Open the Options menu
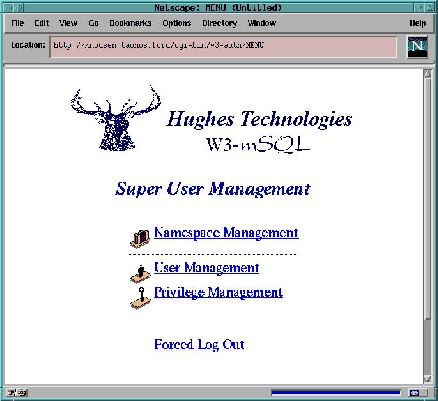 [177, 23]
